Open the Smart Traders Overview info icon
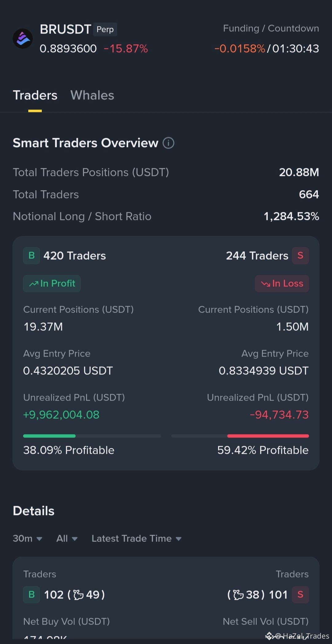Screen dimensions: 332x644 point(168,143)
